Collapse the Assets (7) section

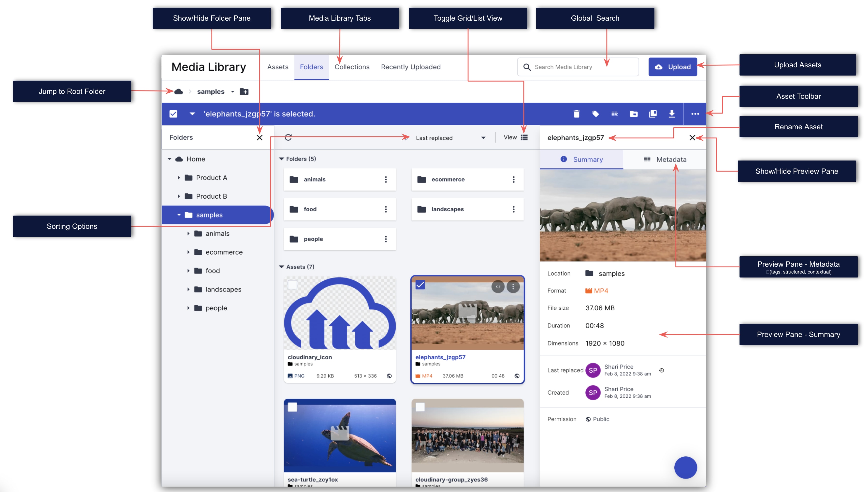[x=281, y=267]
